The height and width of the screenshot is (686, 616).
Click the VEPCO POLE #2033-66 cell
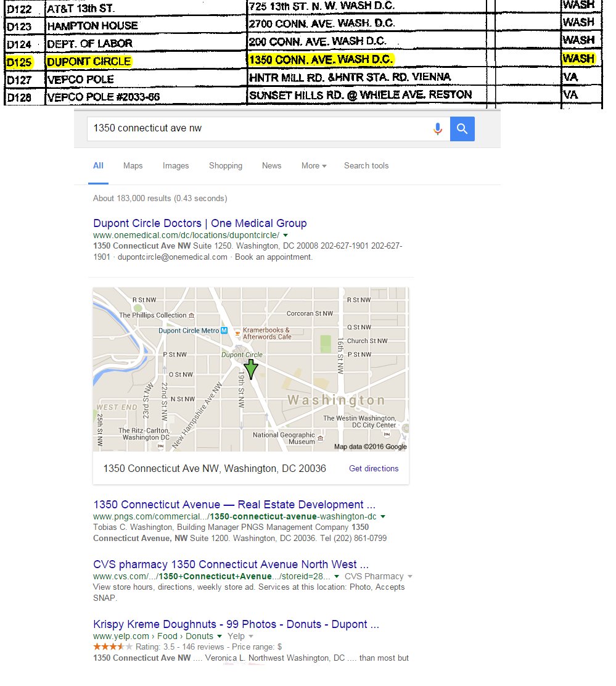click(146, 97)
